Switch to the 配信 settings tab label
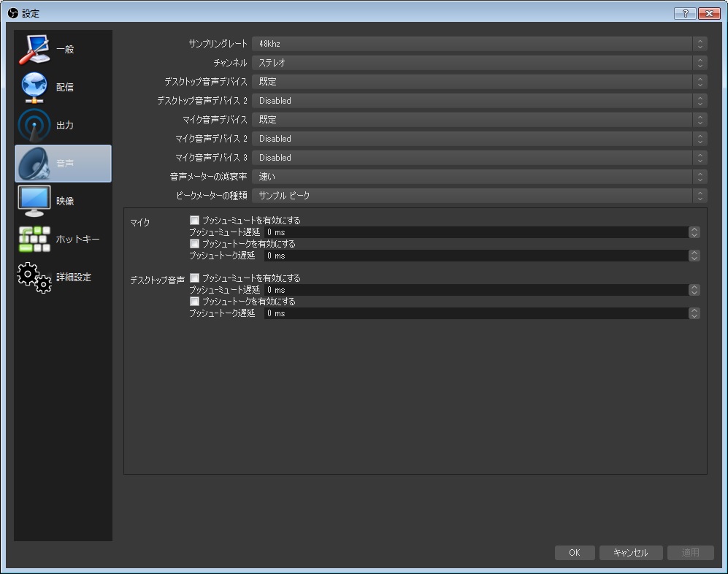The height and width of the screenshot is (574, 728). pyautogui.click(x=65, y=88)
